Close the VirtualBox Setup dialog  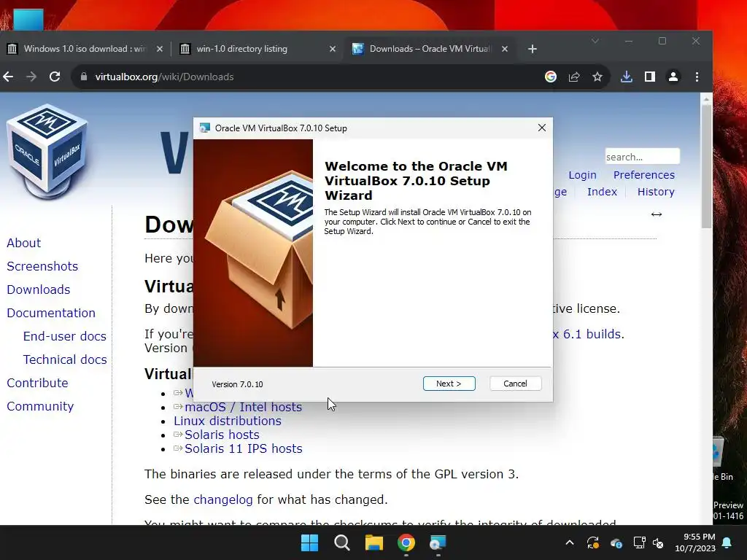click(x=542, y=128)
